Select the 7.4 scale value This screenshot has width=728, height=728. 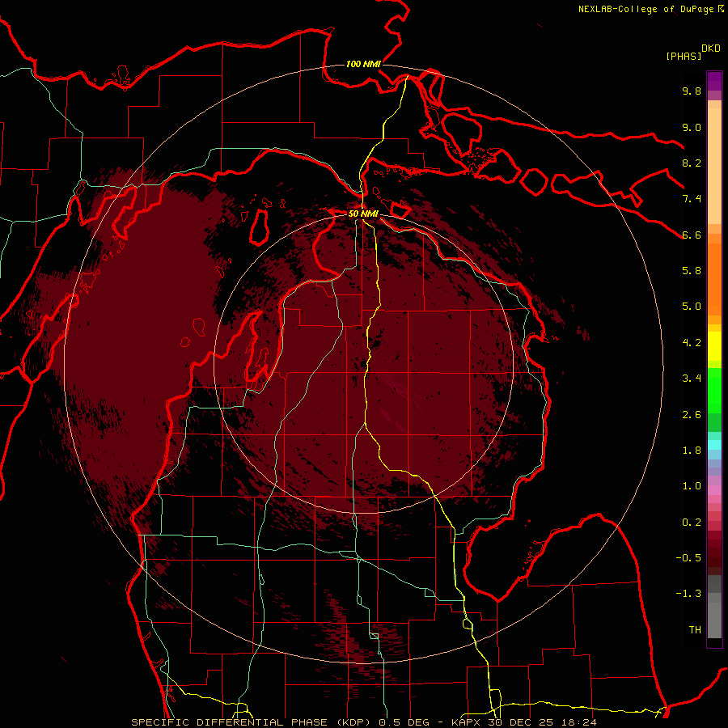tap(692, 199)
